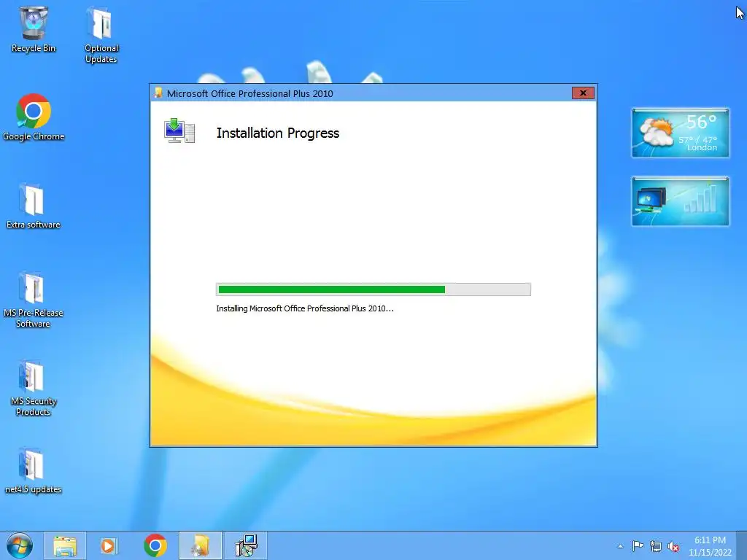
Task: Open the Recycle Bin desktop icon
Action: click(x=34, y=29)
